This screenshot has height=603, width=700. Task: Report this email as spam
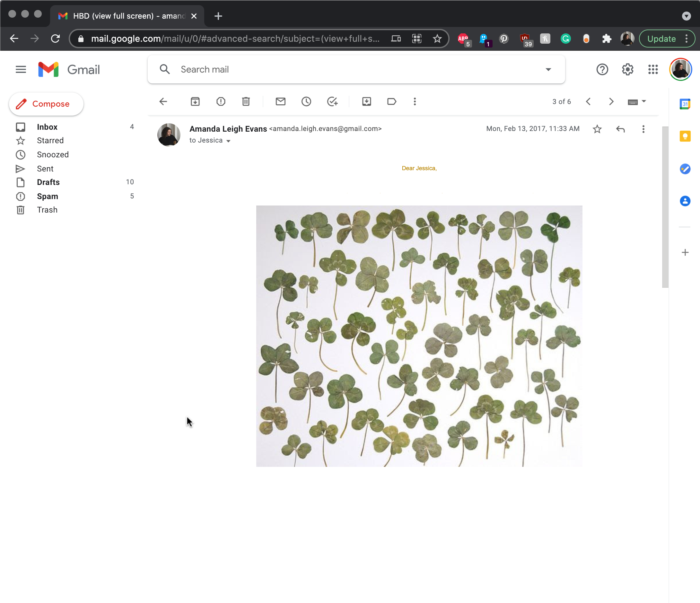click(x=221, y=101)
